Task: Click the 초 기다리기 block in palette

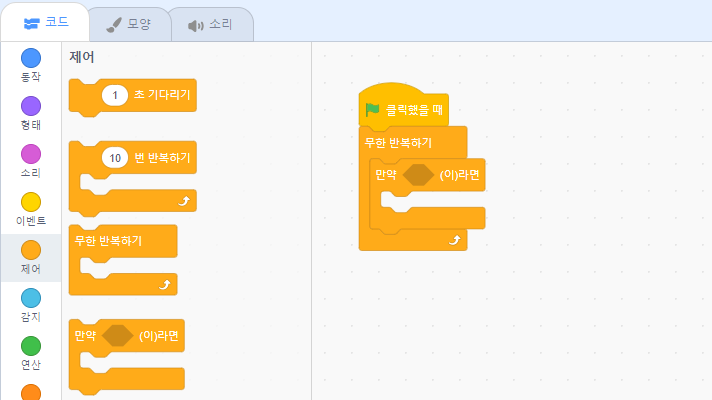Action: tap(133, 96)
